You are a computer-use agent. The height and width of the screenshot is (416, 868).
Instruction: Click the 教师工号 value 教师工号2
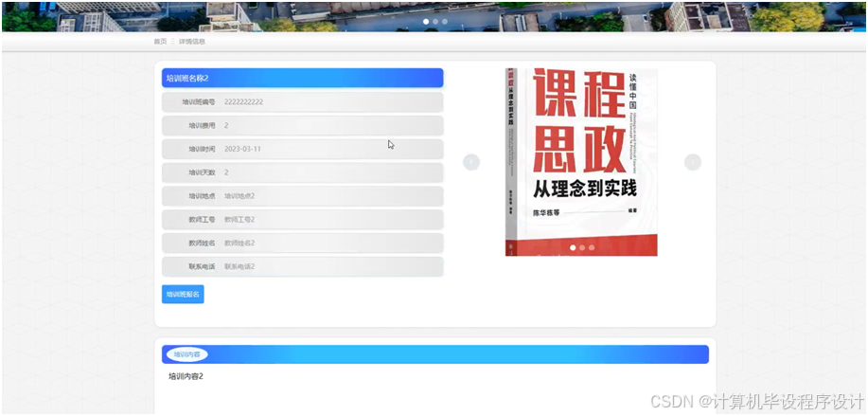[239, 220]
